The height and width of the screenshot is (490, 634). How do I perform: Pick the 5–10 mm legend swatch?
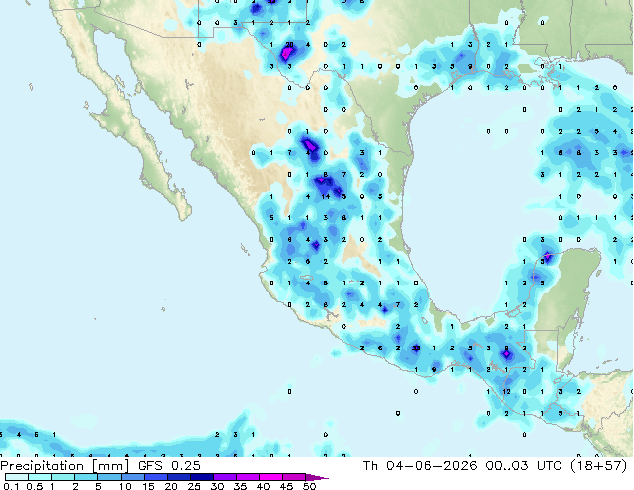tap(109, 477)
